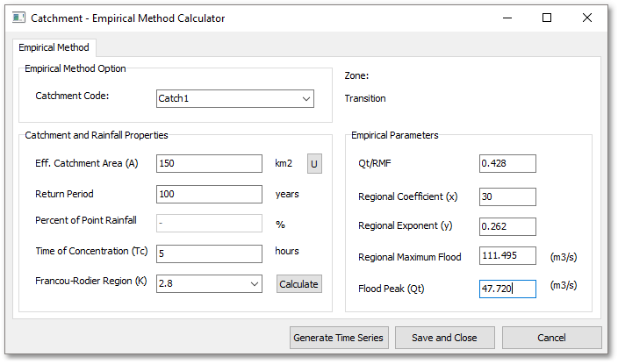The image size is (618, 364).
Task: Click the Regional Coefficient (x) field
Action: point(507,196)
